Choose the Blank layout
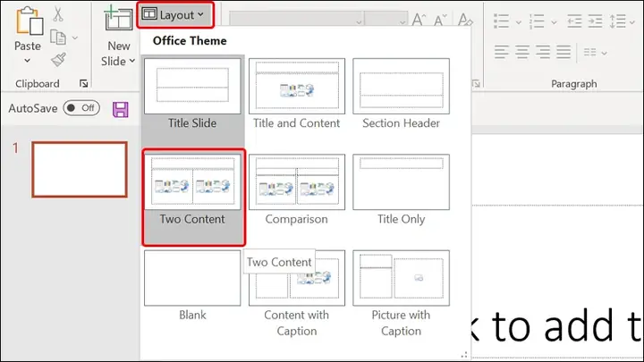 [192, 287]
